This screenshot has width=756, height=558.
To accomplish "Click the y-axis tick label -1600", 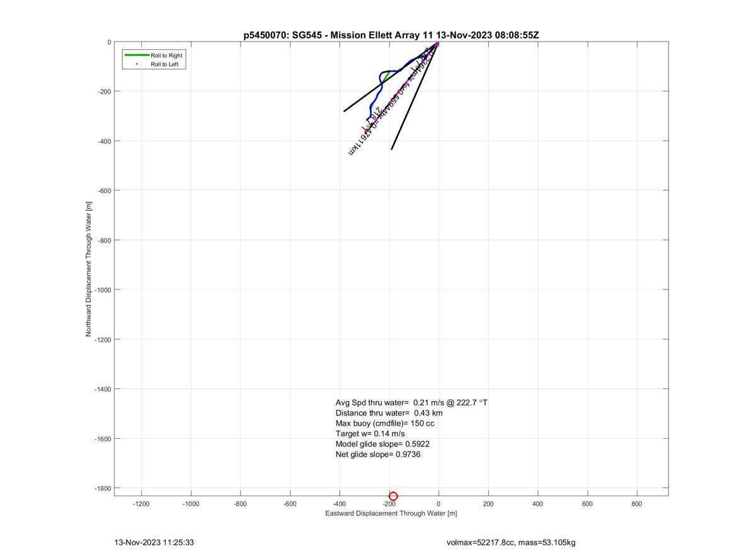I will [102, 439].
